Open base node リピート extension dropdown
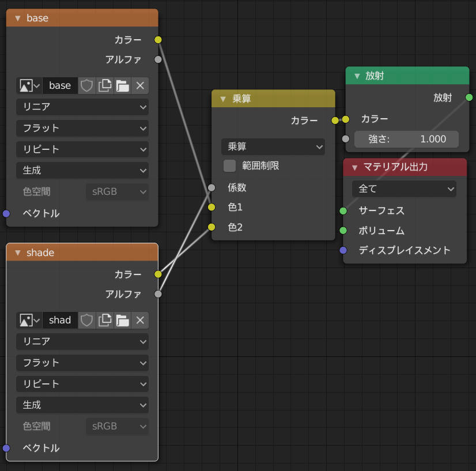The height and width of the screenshot is (471, 476). coord(82,149)
